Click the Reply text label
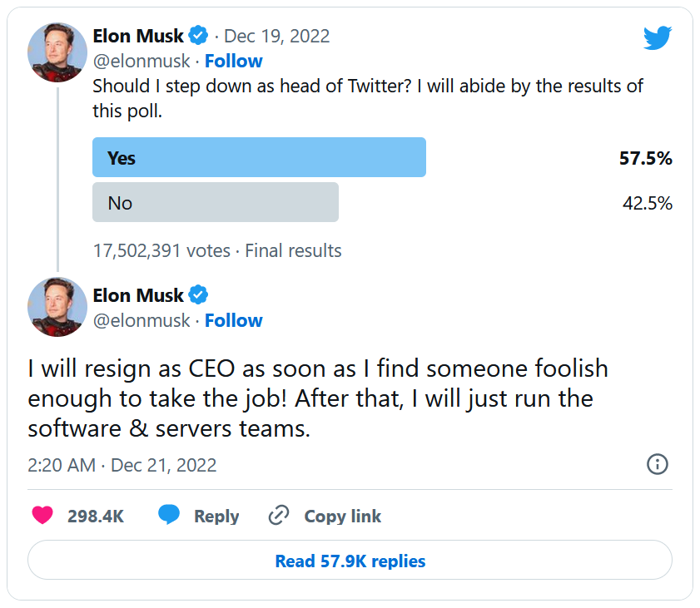Viewport: 700px width, 608px height. tap(216, 516)
